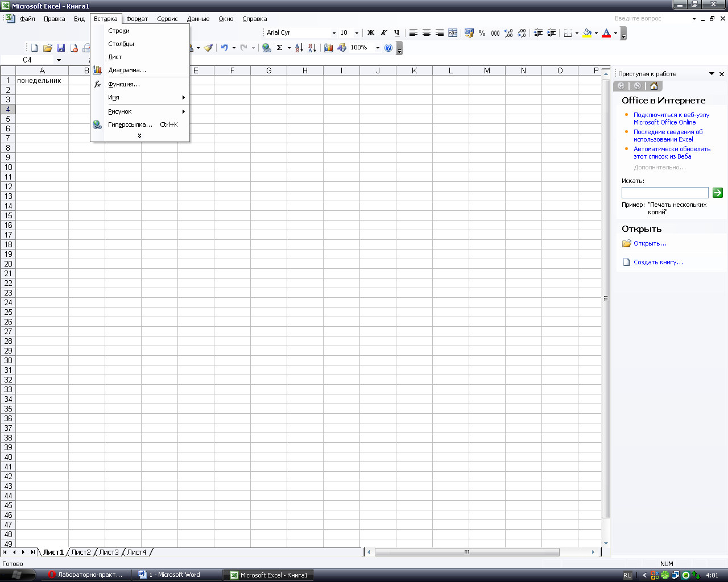The width and height of the screenshot is (728, 582).
Task: Switch to 1 - Microsoft Word in the taskbar
Action: pos(176,575)
